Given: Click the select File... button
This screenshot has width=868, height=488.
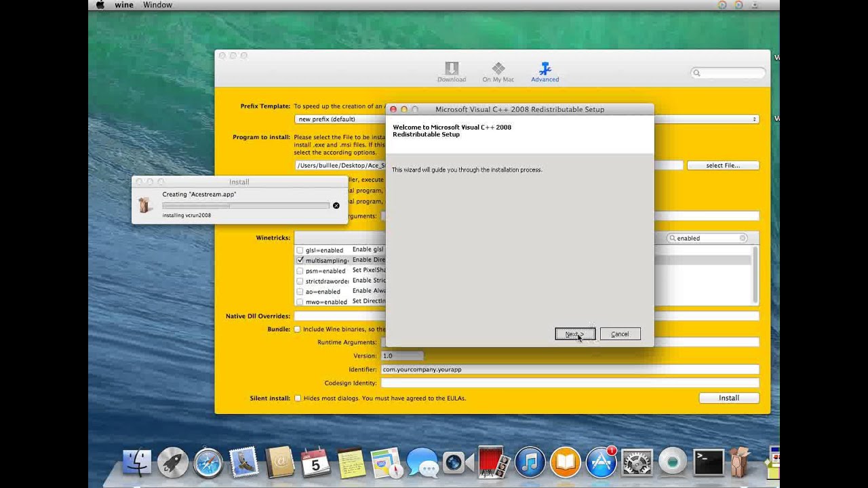Looking at the screenshot, I should coord(723,165).
